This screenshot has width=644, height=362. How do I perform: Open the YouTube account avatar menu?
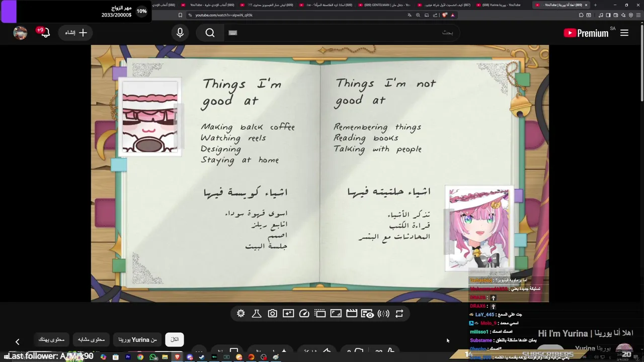tap(20, 33)
